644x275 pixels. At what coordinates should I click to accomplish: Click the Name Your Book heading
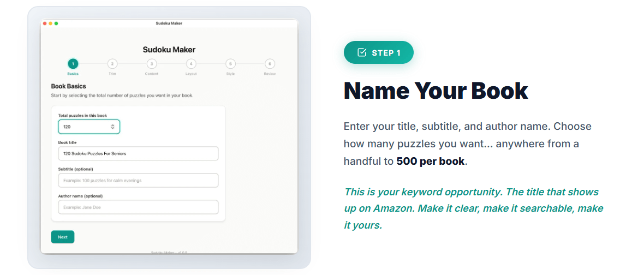[x=436, y=91]
